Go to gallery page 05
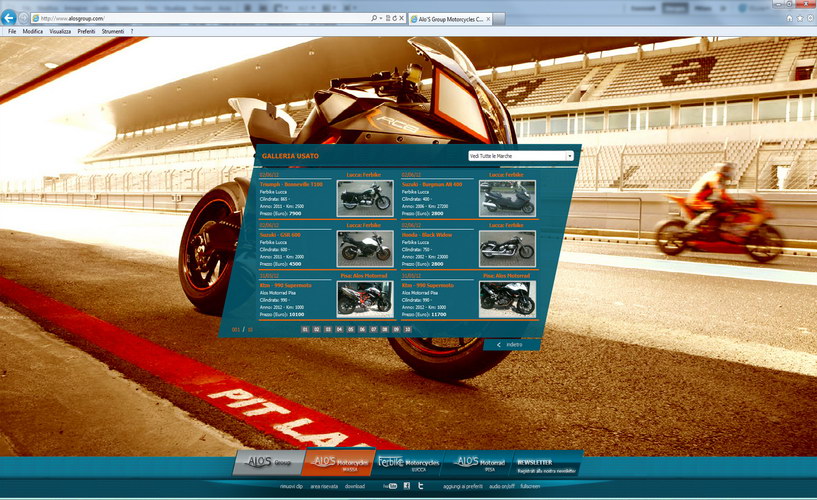 (x=351, y=330)
